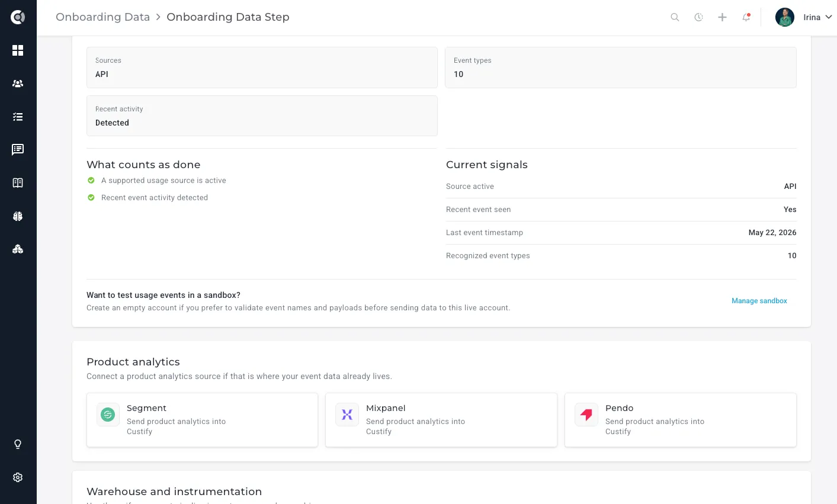Image resolution: width=837 pixels, height=504 pixels.
Task: Click 'Want to test usage events in a sandbox?' text
Action: [163, 295]
